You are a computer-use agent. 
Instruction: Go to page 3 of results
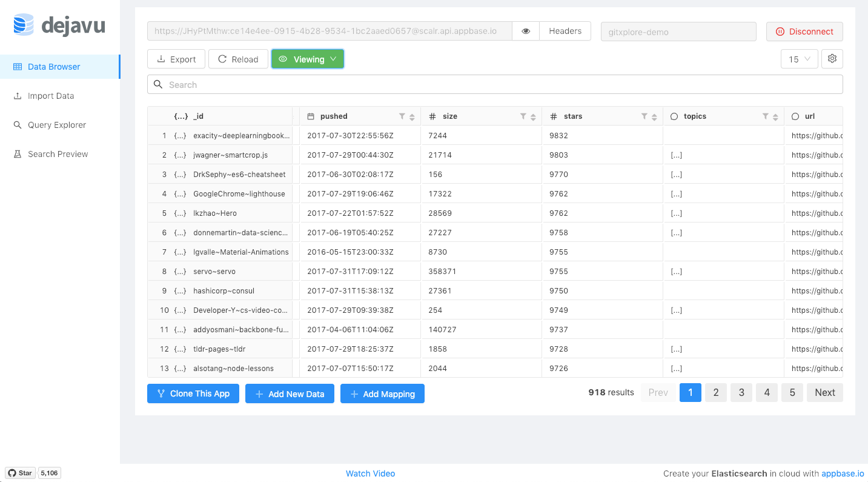pyautogui.click(x=741, y=392)
